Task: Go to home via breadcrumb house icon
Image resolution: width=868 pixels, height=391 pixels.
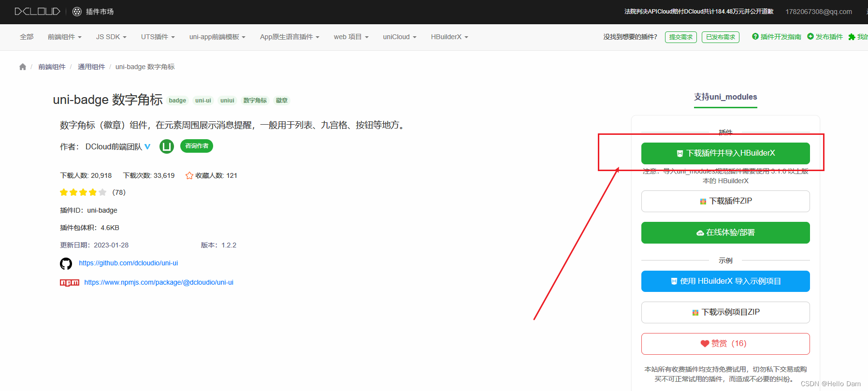Action: [23, 67]
